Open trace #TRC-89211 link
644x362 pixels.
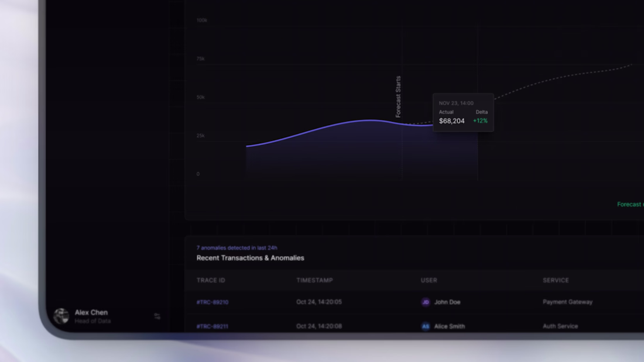click(x=213, y=326)
